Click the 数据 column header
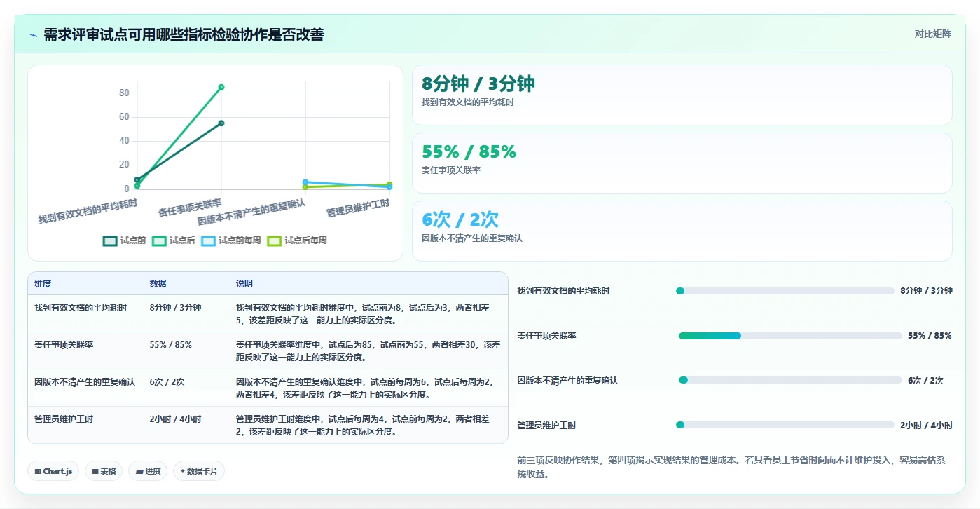 tap(158, 284)
